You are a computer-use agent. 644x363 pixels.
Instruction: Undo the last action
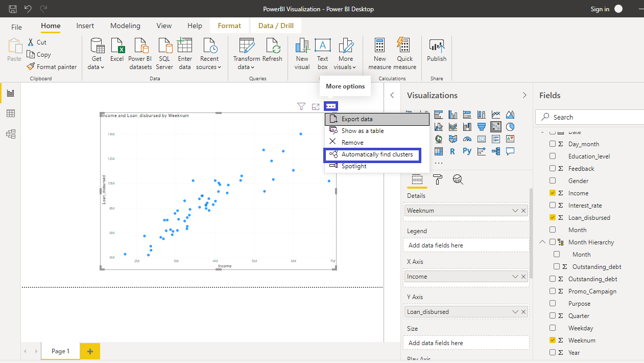coord(28,9)
